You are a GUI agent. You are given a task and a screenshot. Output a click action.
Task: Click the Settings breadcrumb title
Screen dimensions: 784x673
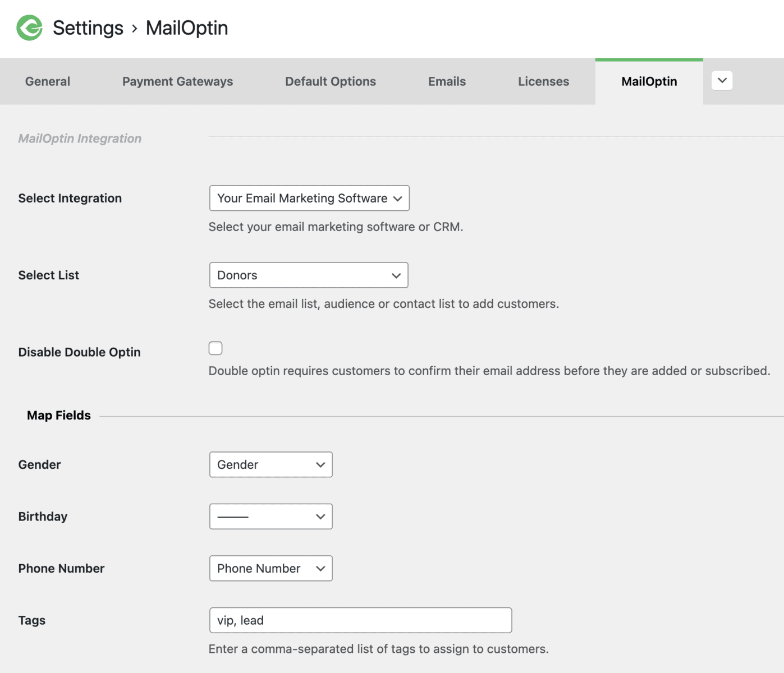(x=88, y=27)
